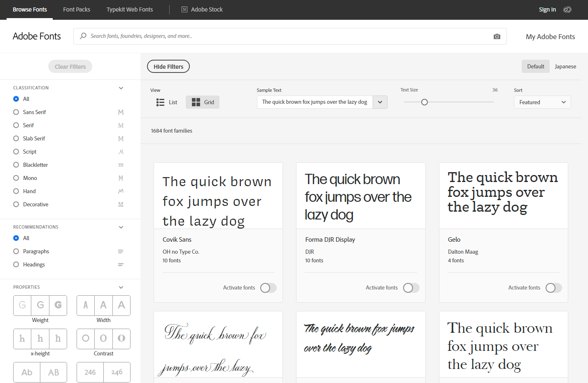This screenshot has width=588, height=383.
Task: Select Blackletter classification radio
Action: coord(16,165)
